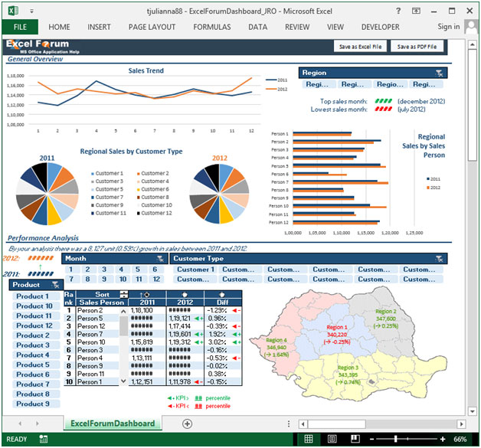Viewport: 481px width, 448px height.
Task: Click Save as PDF File button
Action: tap(417, 47)
